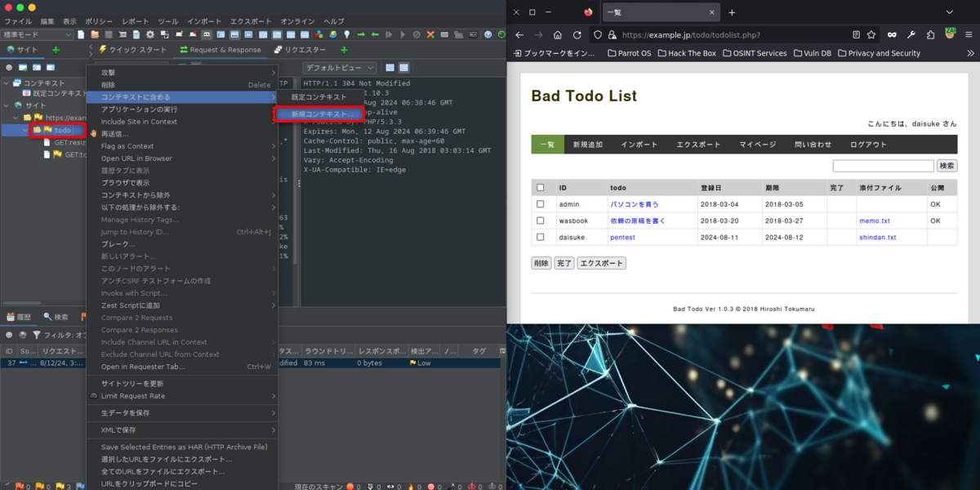
Task: Click the green plus after リクエスター tab
Action: 344,50
